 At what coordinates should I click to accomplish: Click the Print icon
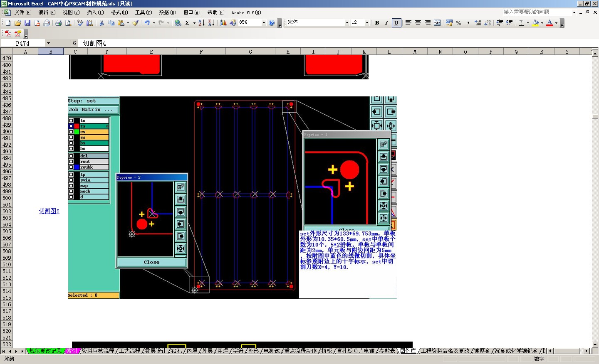(59, 23)
